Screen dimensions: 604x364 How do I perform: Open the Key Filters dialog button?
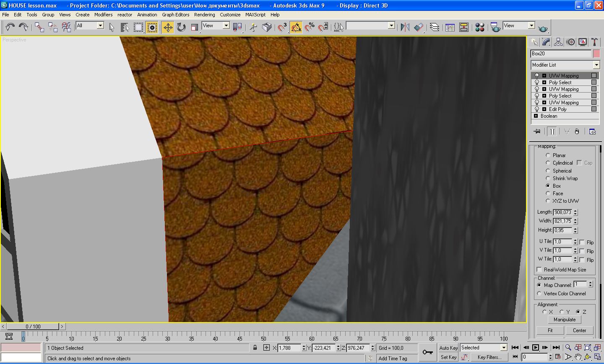[x=489, y=357]
